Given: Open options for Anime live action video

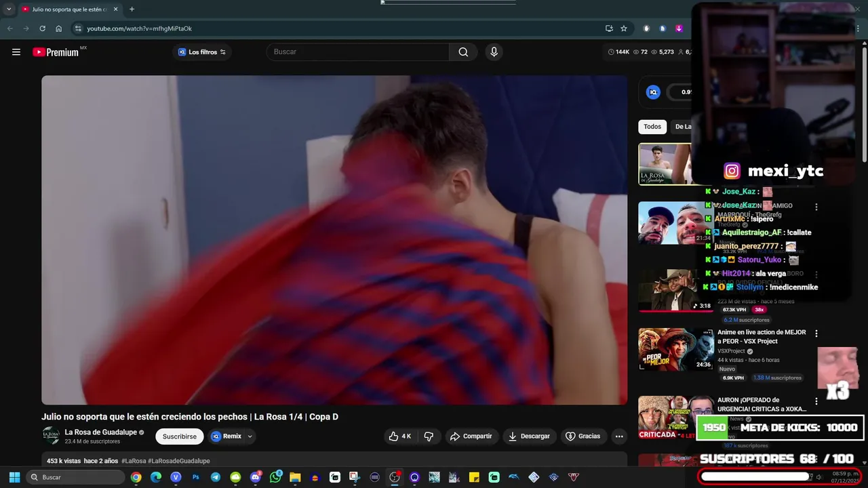Looking at the screenshot, I should click(x=816, y=333).
